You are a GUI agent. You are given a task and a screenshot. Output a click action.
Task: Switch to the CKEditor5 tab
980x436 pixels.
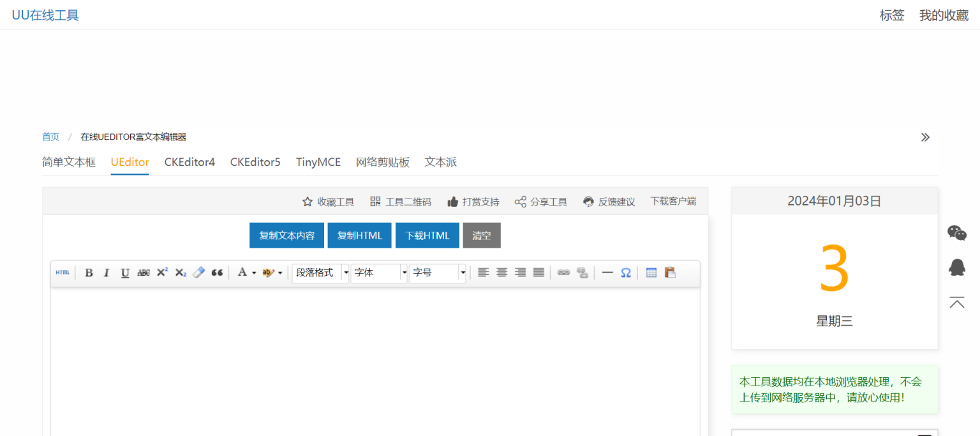(255, 162)
